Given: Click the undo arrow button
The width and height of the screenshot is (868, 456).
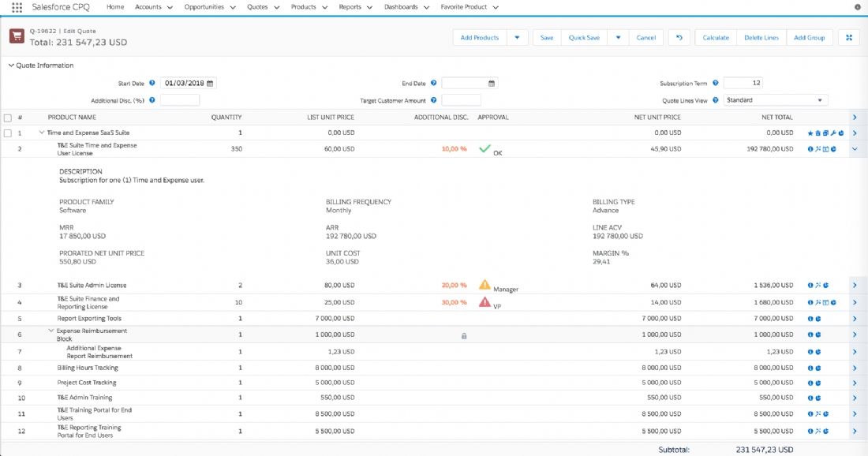Looking at the screenshot, I should click(x=679, y=38).
